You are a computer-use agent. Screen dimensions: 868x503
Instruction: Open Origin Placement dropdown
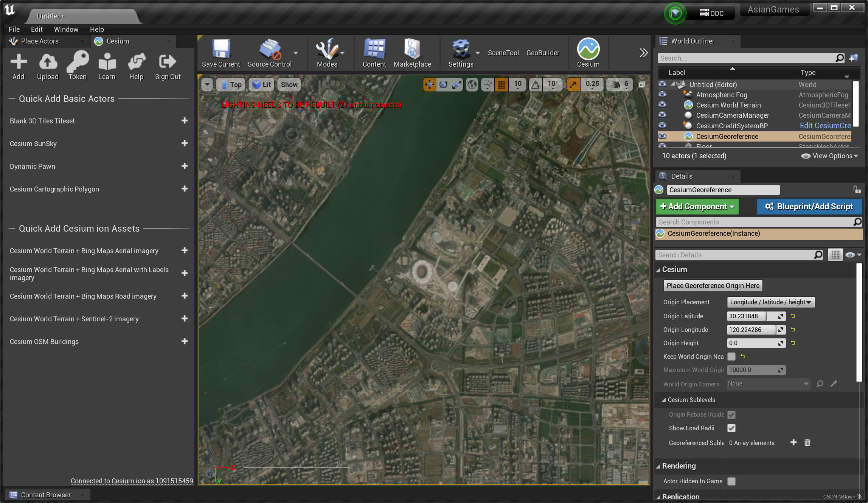coord(770,302)
